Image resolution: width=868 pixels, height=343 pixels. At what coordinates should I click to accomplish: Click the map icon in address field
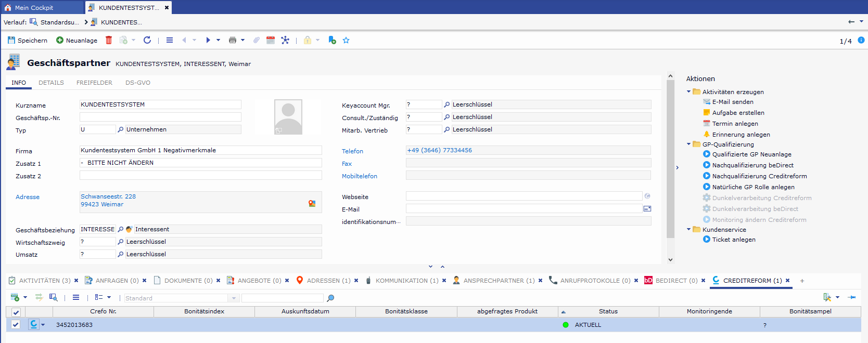click(312, 204)
